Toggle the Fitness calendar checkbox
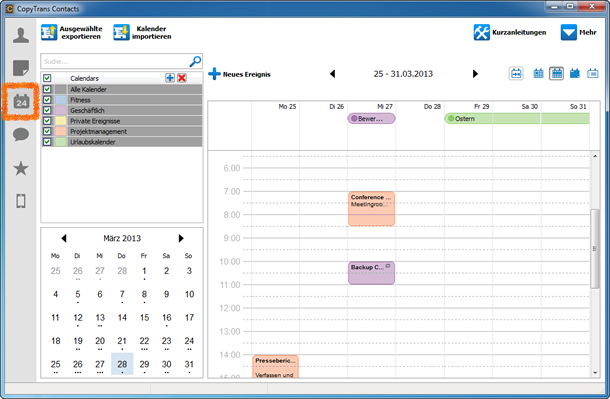The height and width of the screenshot is (399, 610). 47,100
